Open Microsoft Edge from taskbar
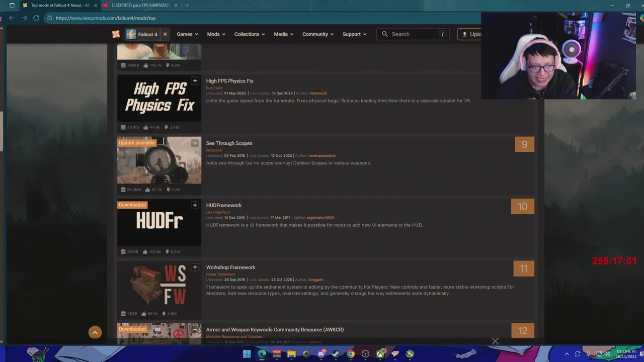 pos(262,354)
